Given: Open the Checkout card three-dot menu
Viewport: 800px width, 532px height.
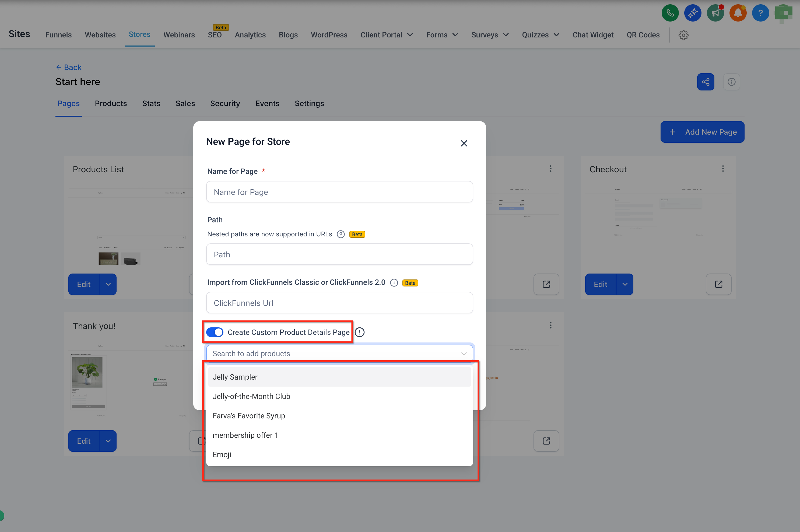Looking at the screenshot, I should (723, 169).
